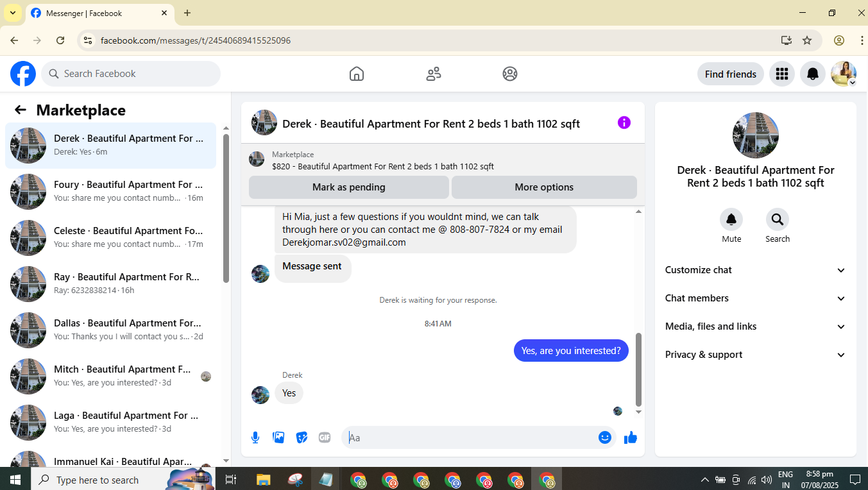Open the Windows Start menu

15,480
